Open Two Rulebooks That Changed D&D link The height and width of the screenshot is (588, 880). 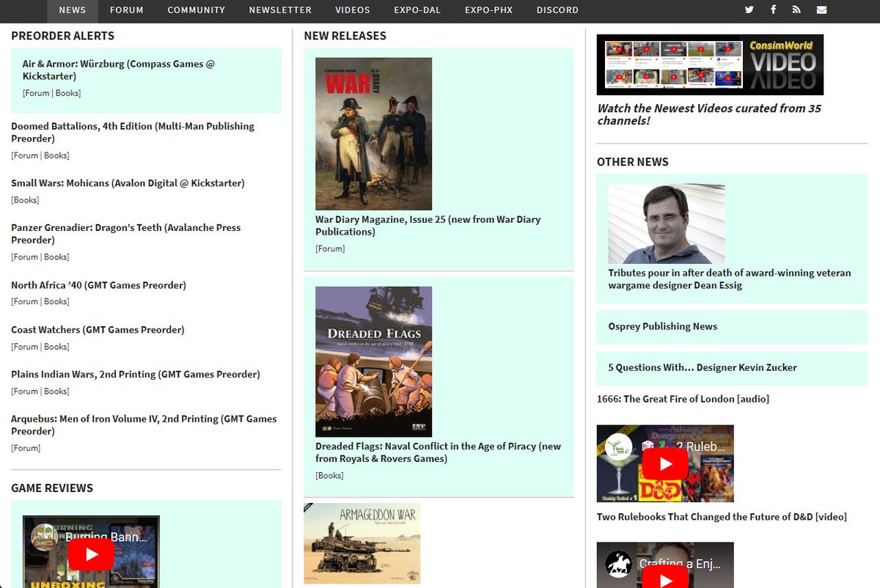pyautogui.click(x=722, y=518)
